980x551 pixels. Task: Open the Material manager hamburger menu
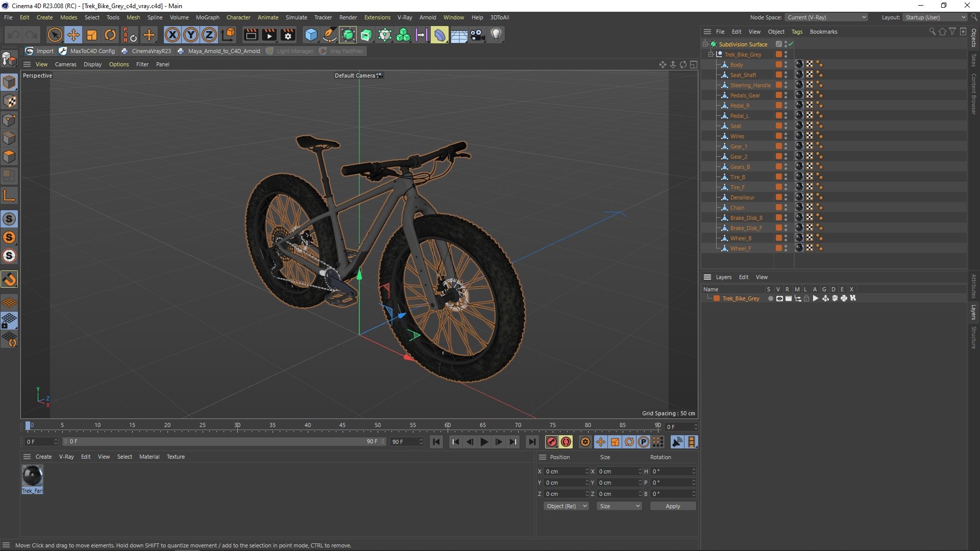coord(27,457)
